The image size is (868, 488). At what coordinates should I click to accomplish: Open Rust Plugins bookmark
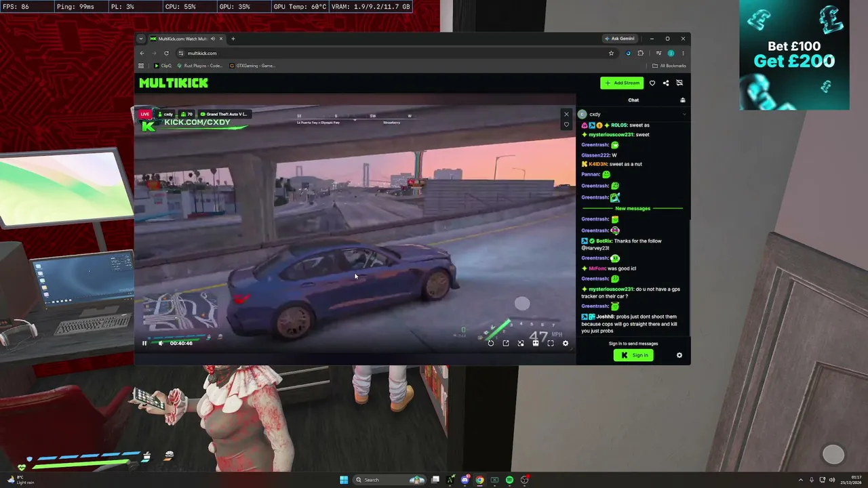tap(199, 66)
